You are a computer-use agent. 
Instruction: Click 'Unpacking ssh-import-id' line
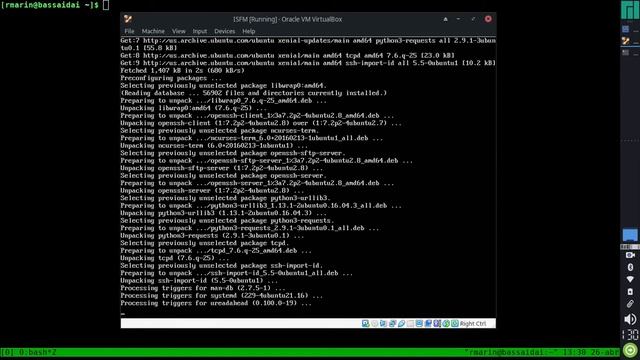199,281
